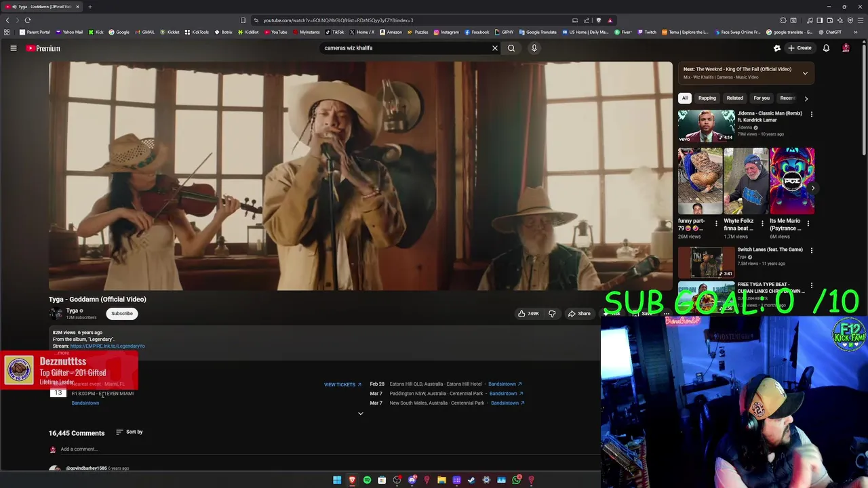Click the VIEW TICKETS link
The height and width of the screenshot is (488, 868).
(x=342, y=385)
